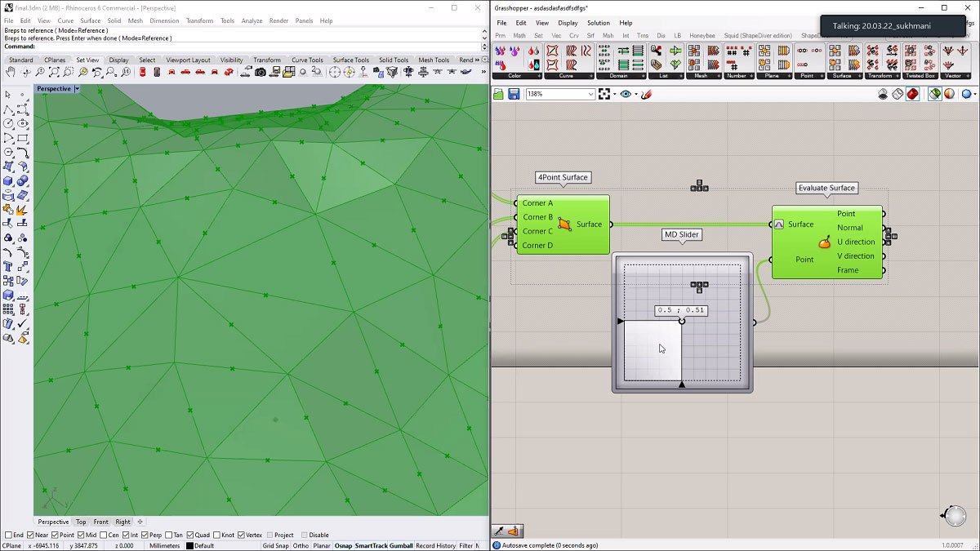The width and height of the screenshot is (980, 551).
Task: Click the Gumball status bar button
Action: (x=401, y=545)
